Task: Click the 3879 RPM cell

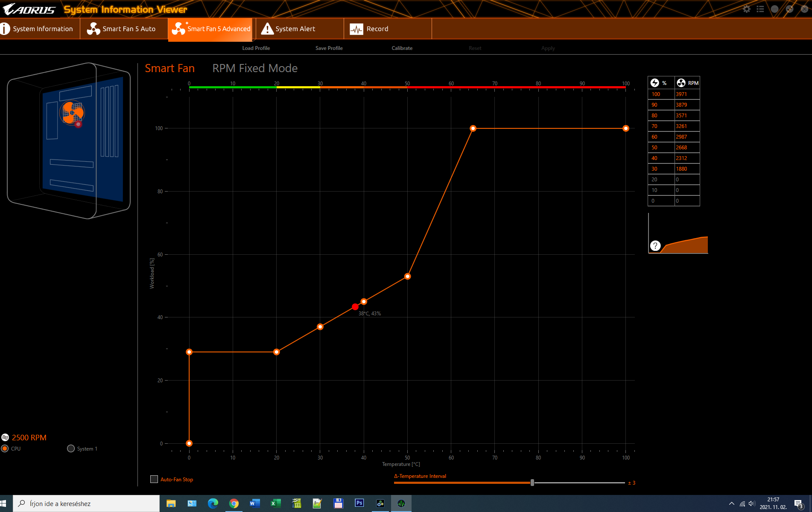Action: coord(687,105)
